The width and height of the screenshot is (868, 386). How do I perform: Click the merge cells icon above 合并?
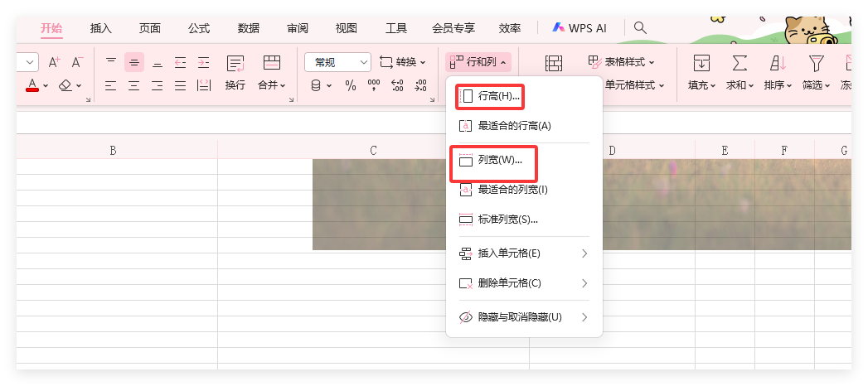[x=272, y=62]
